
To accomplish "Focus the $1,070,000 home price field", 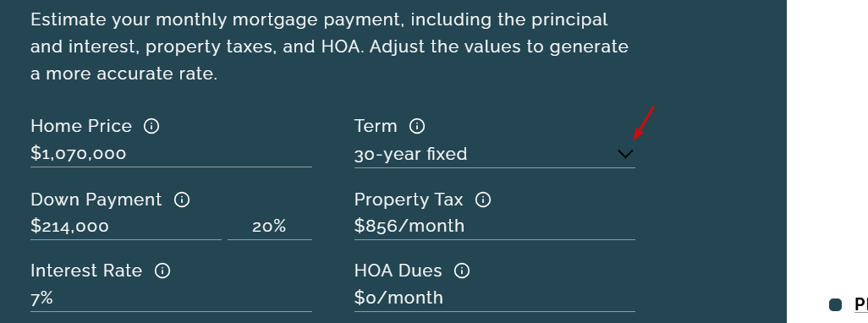I will coord(171,154).
